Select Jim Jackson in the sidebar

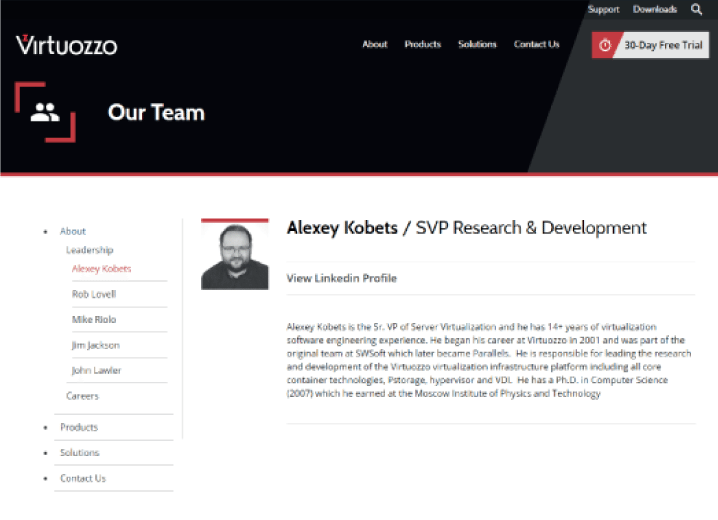96,345
